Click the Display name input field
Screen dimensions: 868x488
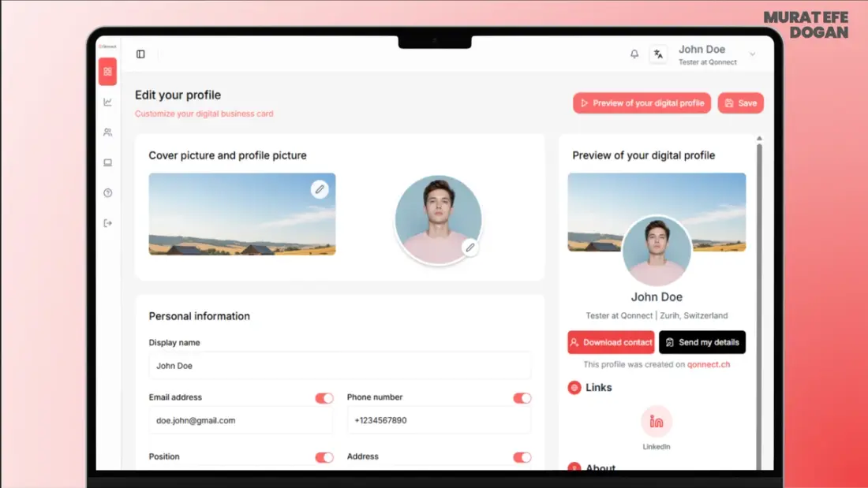340,366
